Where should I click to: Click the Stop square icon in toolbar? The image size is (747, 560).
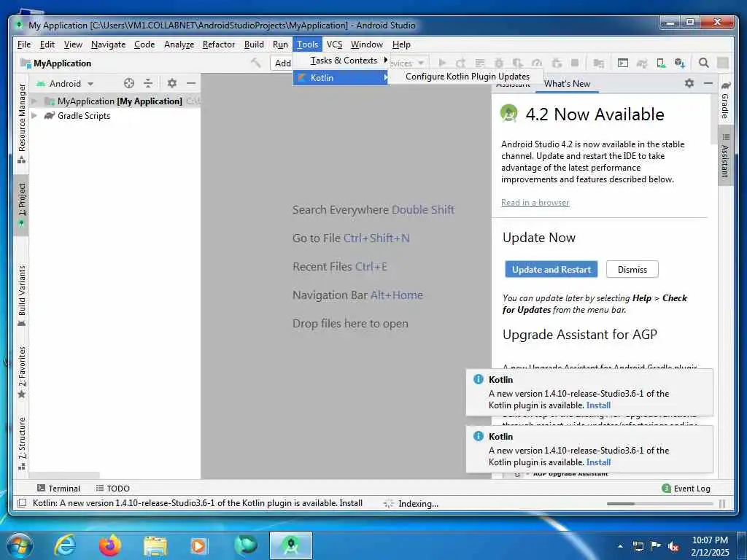(575, 63)
